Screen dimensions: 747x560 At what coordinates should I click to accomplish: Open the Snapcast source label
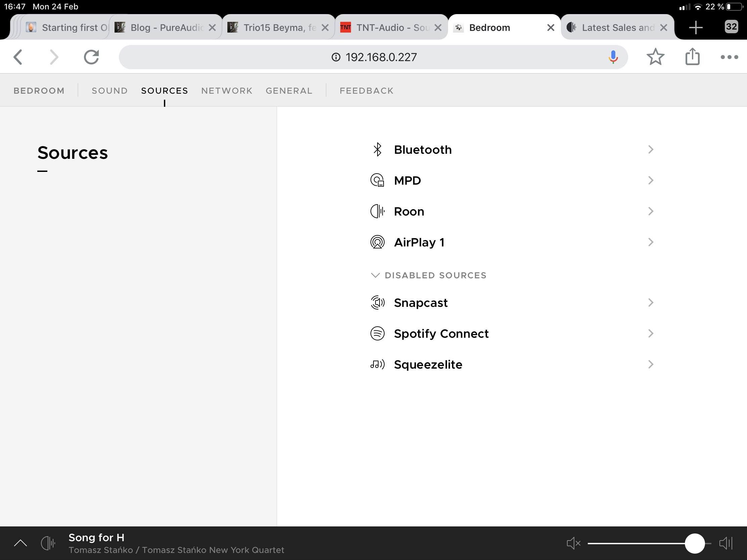coord(421,302)
